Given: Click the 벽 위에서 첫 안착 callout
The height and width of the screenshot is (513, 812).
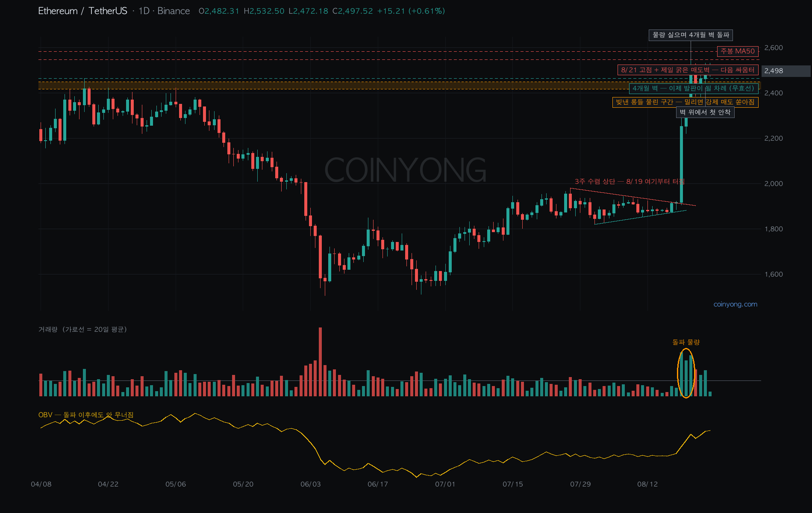Looking at the screenshot, I should (705, 112).
